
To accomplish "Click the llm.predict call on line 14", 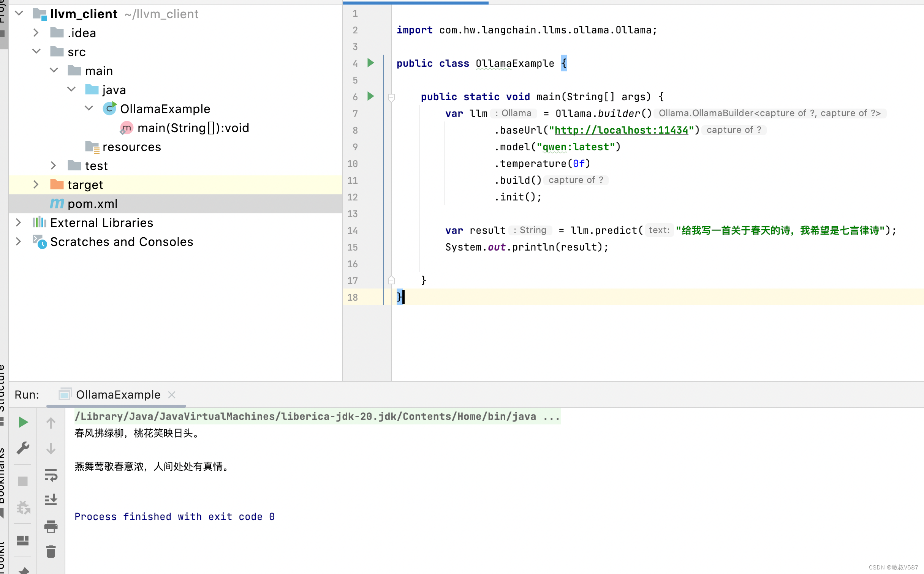I will 606,230.
